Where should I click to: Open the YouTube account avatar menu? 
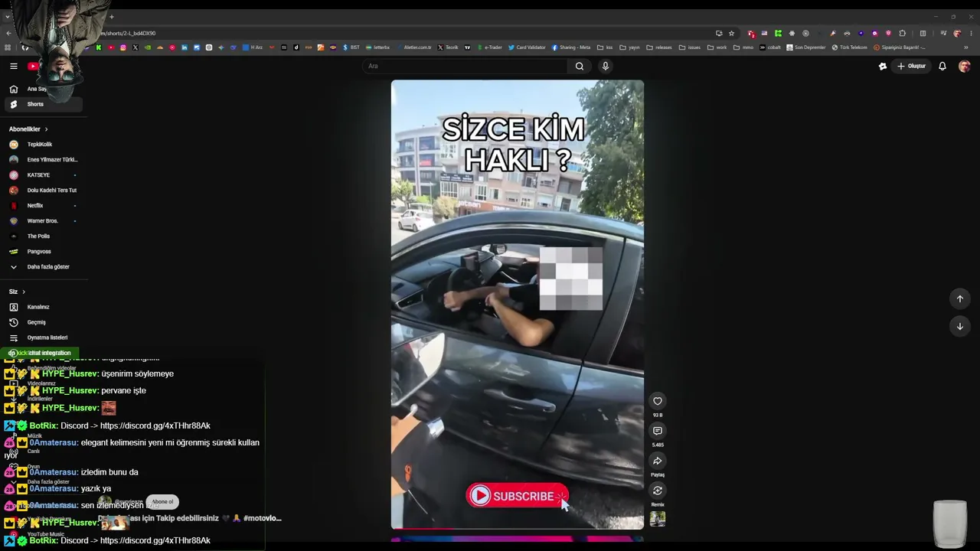pos(964,67)
